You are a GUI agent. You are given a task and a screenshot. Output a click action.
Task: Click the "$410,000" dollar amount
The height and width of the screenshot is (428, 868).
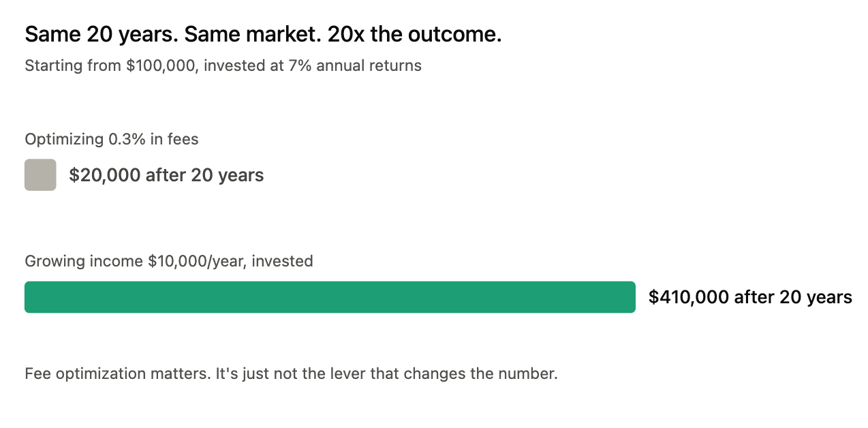tap(688, 297)
